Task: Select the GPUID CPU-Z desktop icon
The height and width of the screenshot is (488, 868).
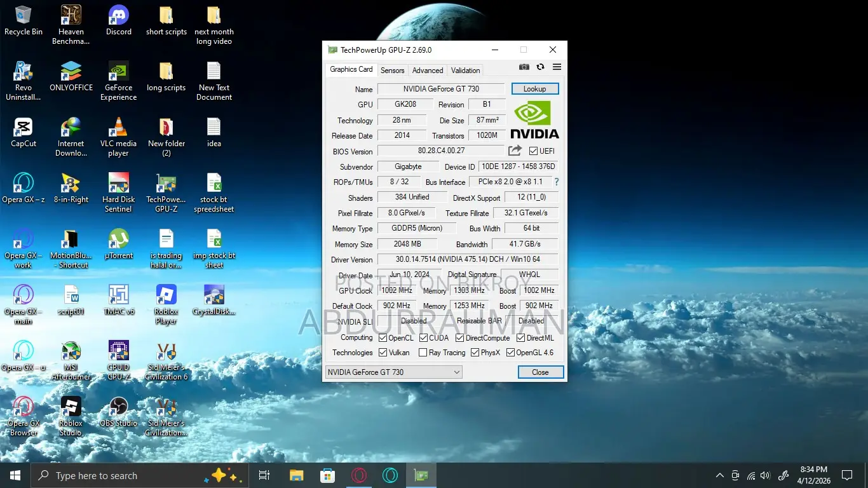Action: coord(119,360)
